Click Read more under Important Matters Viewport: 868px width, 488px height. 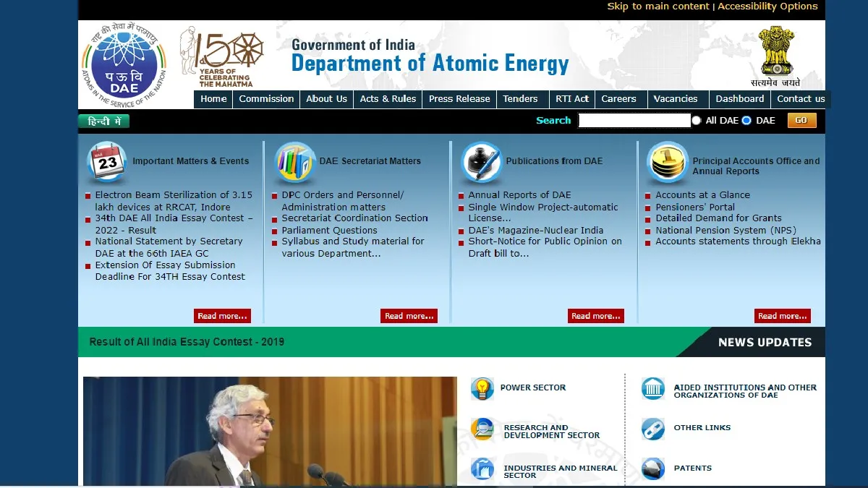tap(222, 316)
